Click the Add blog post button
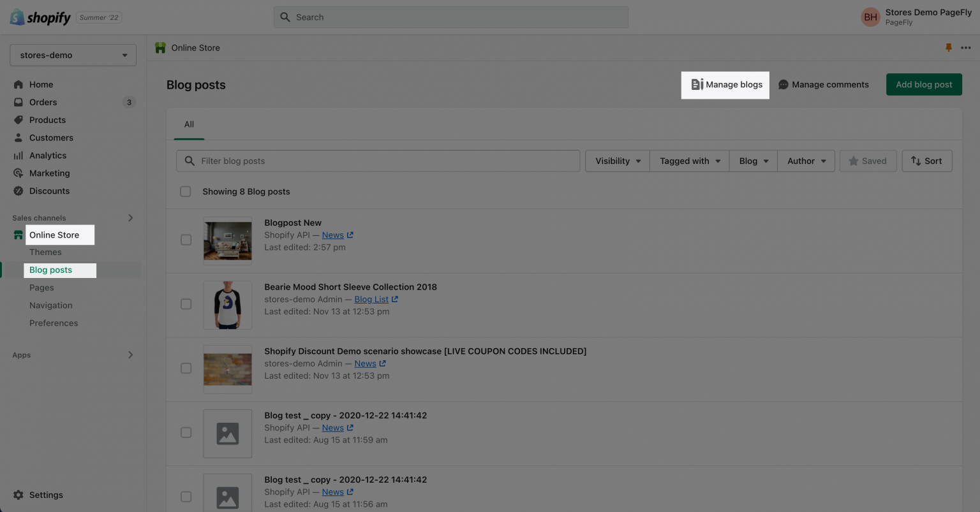Viewport: 980px width, 512px height. point(924,85)
